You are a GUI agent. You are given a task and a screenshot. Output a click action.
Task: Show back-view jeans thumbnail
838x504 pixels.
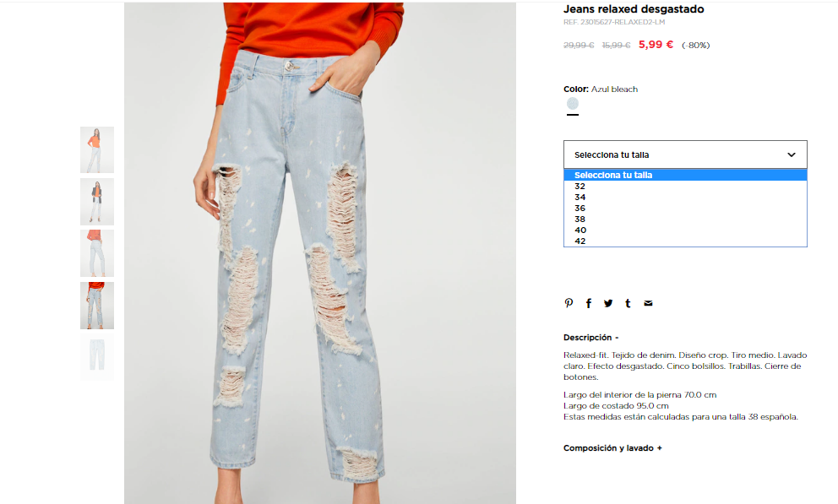97,253
